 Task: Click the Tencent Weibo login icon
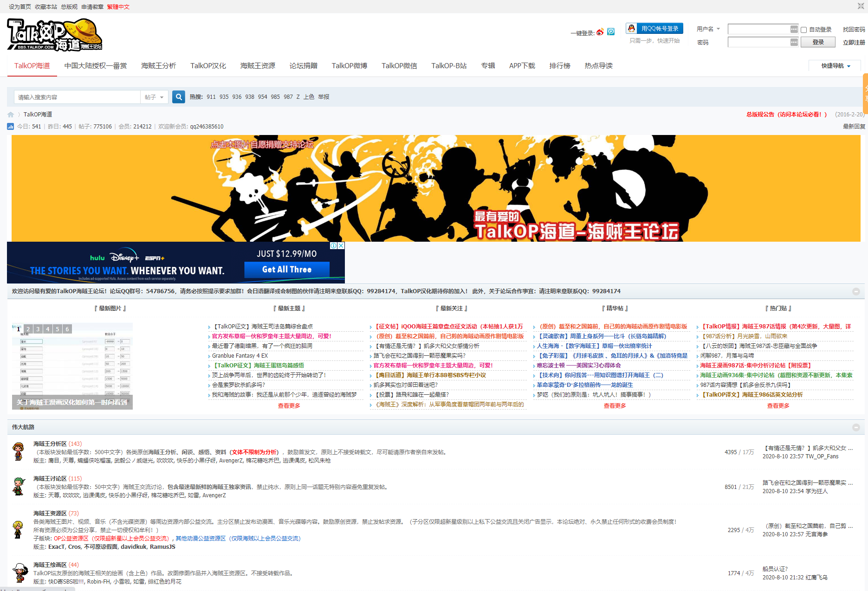611,32
